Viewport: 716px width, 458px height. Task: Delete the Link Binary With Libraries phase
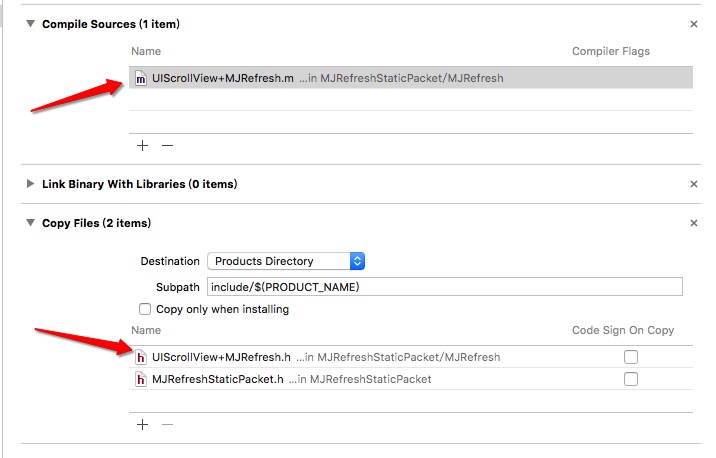[694, 184]
